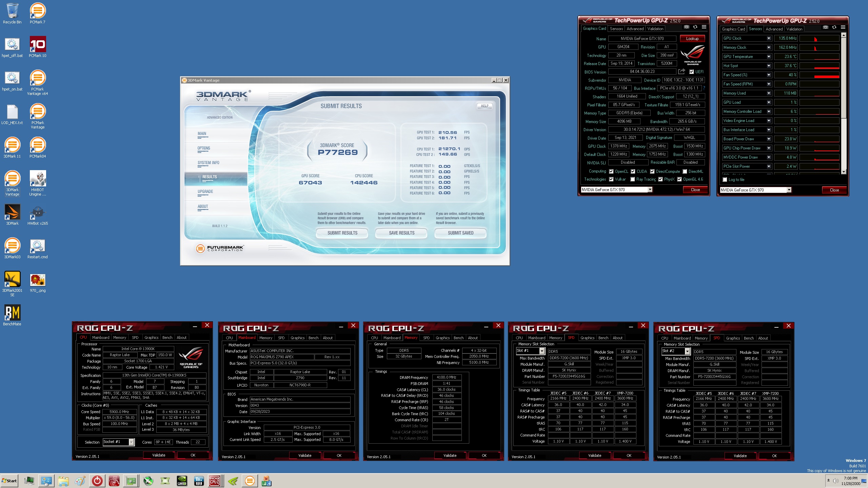Select Restart.cmd desktop icon

pyautogui.click(x=38, y=248)
